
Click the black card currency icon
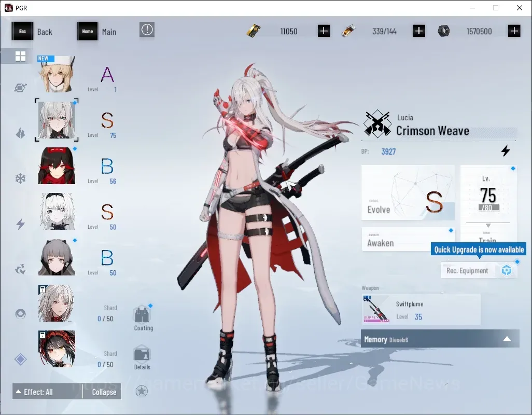click(x=254, y=31)
